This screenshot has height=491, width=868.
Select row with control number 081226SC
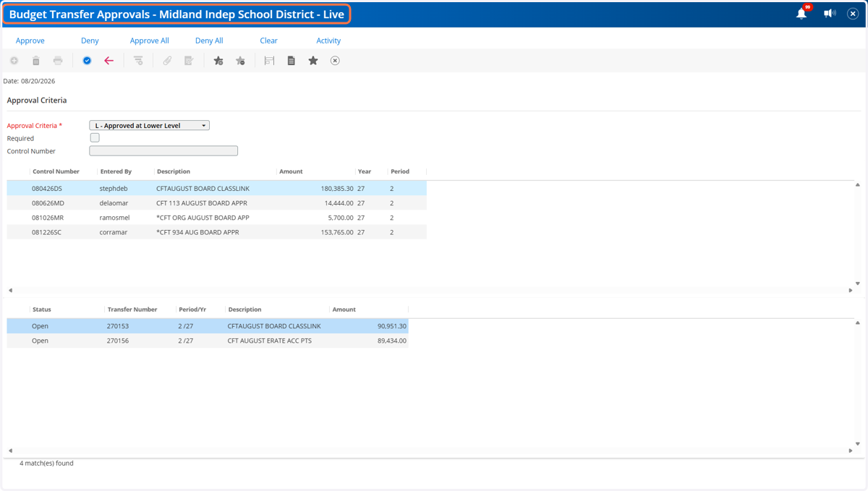tap(217, 232)
